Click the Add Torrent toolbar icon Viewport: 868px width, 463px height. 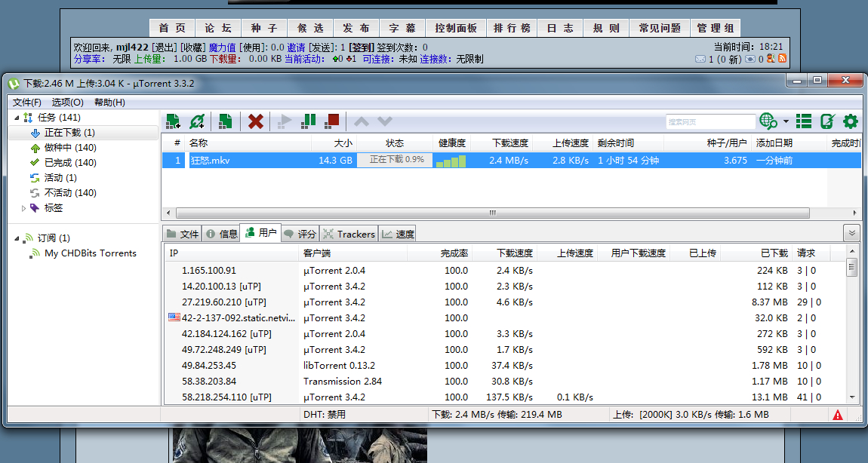[x=173, y=121]
